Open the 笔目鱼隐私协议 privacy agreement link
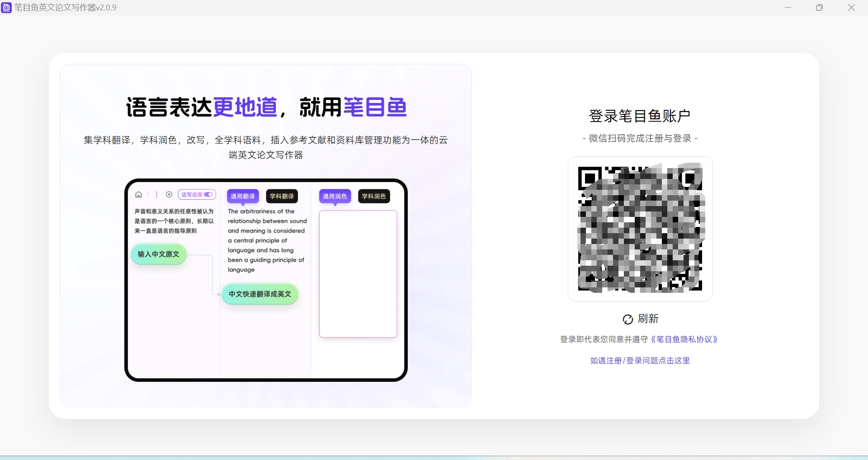 pyautogui.click(x=684, y=339)
